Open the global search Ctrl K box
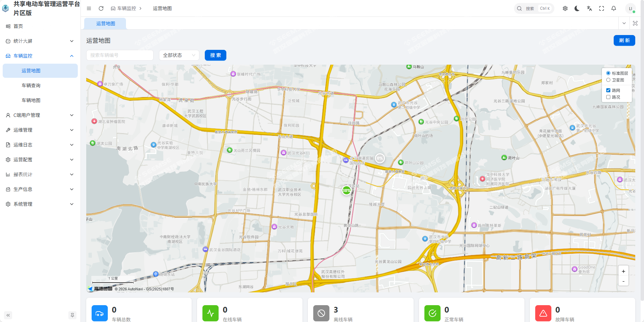 534,8
